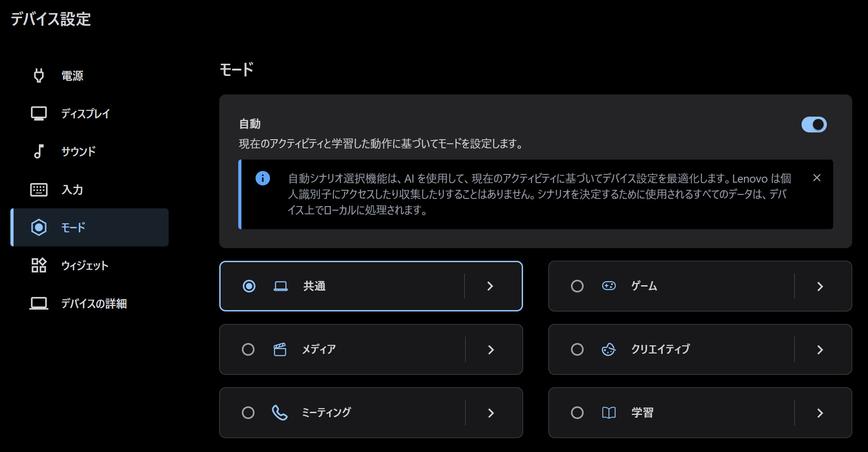Screen dimensions: 868x452
Task: Expand the 共通 mode settings chevron
Action: click(490, 286)
